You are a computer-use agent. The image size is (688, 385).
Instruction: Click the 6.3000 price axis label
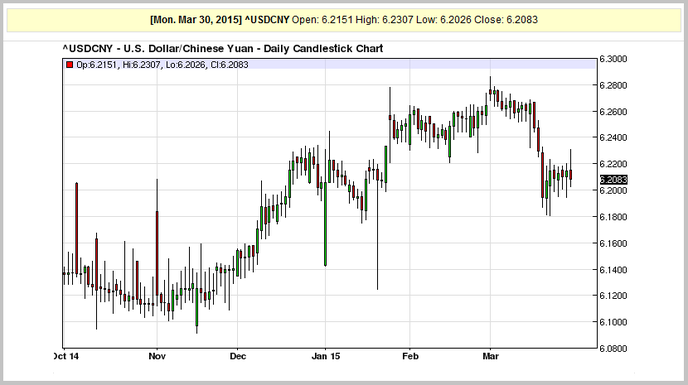[x=613, y=59]
